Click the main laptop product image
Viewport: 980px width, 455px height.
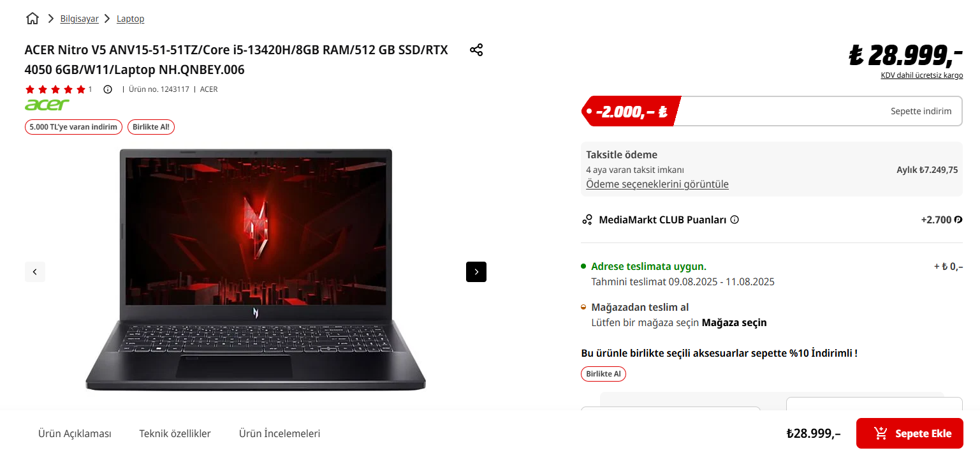[256, 269]
